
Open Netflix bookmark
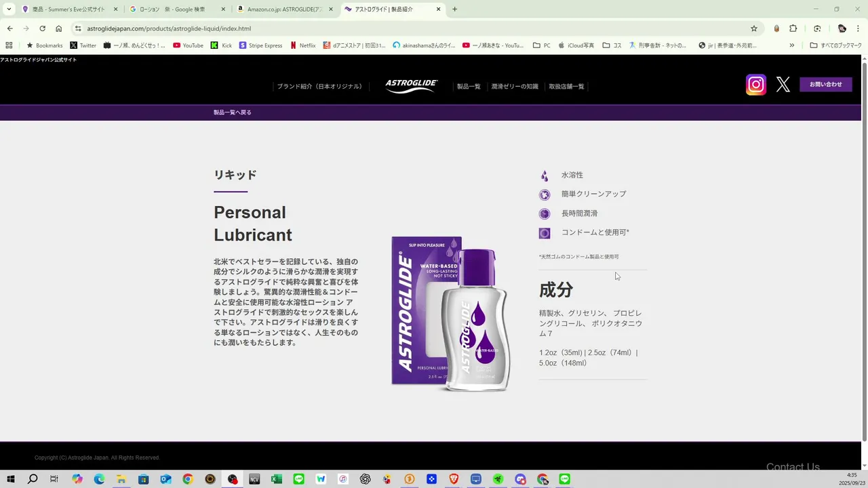pos(302,45)
